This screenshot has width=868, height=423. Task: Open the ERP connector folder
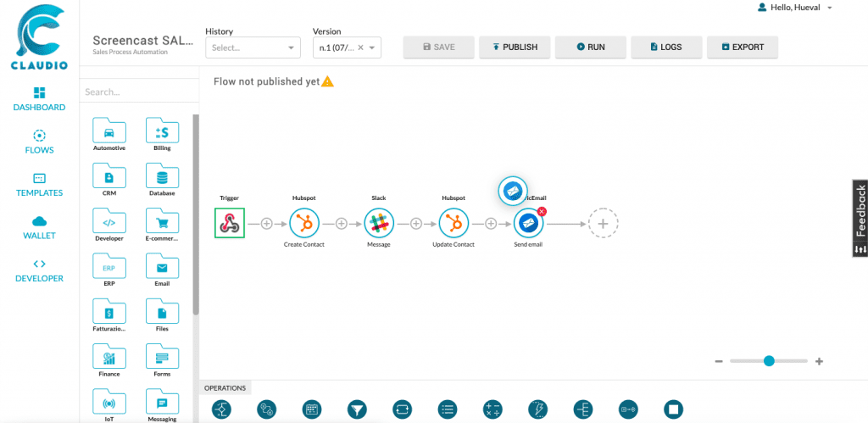pyautogui.click(x=109, y=270)
